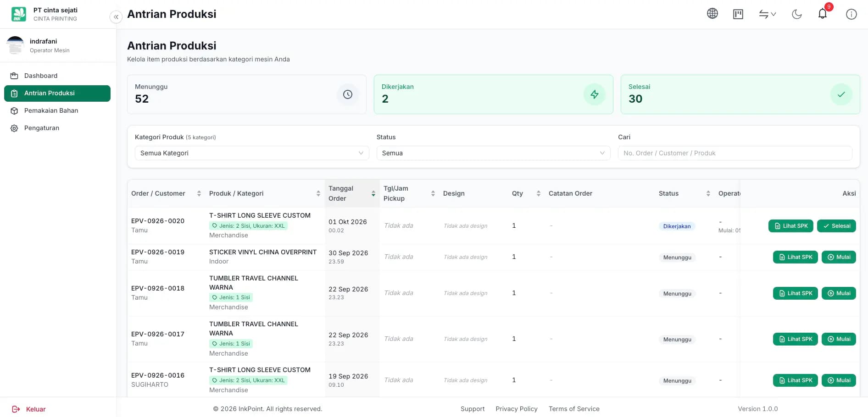
Task: Click the lightning icon in Dikerjakan card
Action: click(595, 94)
